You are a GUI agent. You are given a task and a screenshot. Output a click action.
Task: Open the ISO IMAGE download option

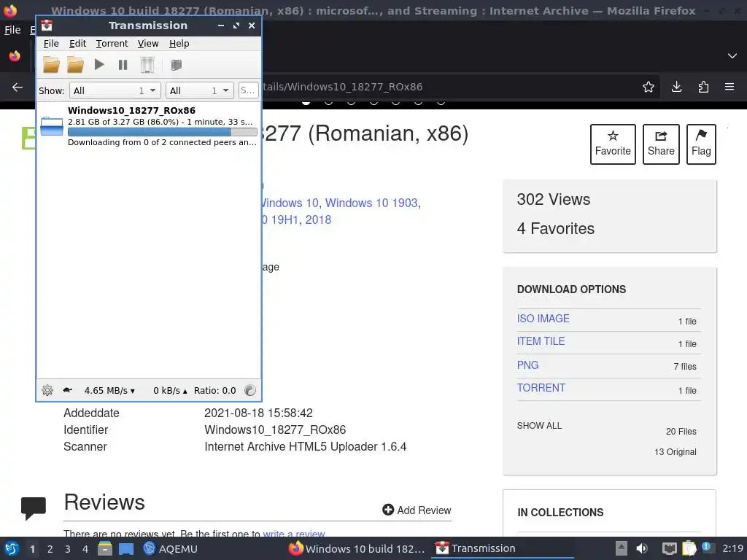(x=543, y=319)
